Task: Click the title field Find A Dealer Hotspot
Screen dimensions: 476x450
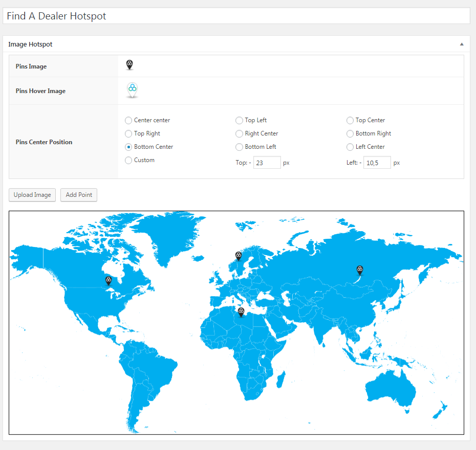Action: (236, 16)
